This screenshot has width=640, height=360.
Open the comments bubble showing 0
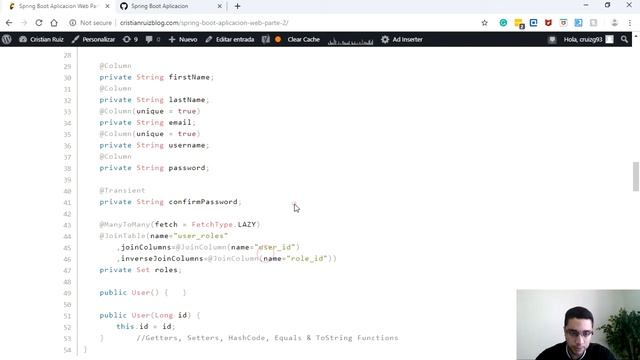click(x=153, y=40)
